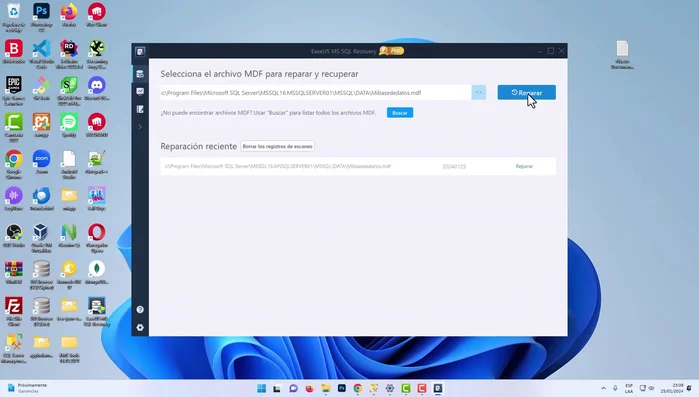
Task: Click Borrar los registros de escaneo
Action: [x=277, y=146]
